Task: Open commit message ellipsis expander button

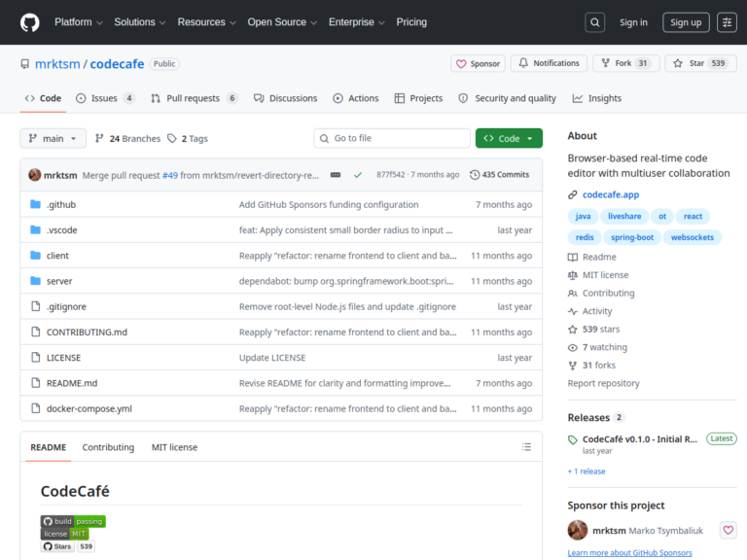Action: [x=336, y=175]
